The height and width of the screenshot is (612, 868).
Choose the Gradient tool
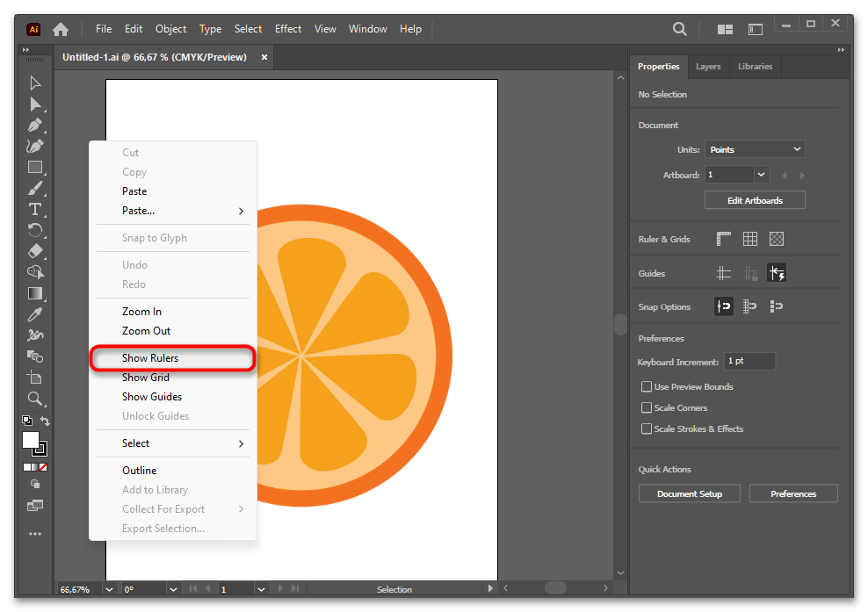35,293
